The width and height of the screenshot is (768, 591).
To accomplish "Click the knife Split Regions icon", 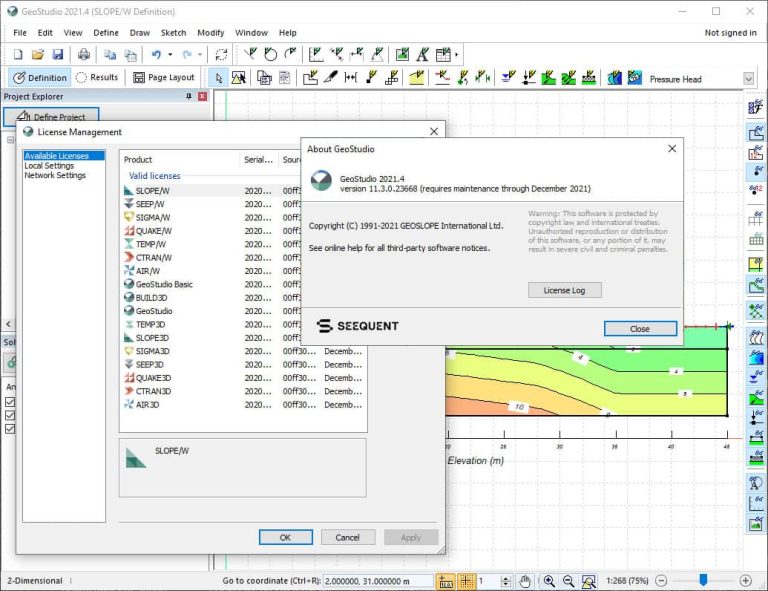I will coord(331,78).
